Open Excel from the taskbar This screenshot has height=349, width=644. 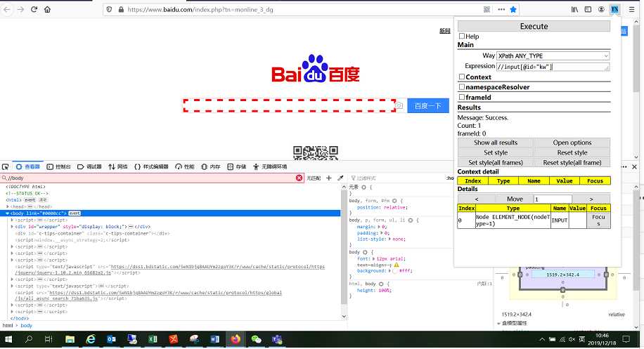[153, 339]
